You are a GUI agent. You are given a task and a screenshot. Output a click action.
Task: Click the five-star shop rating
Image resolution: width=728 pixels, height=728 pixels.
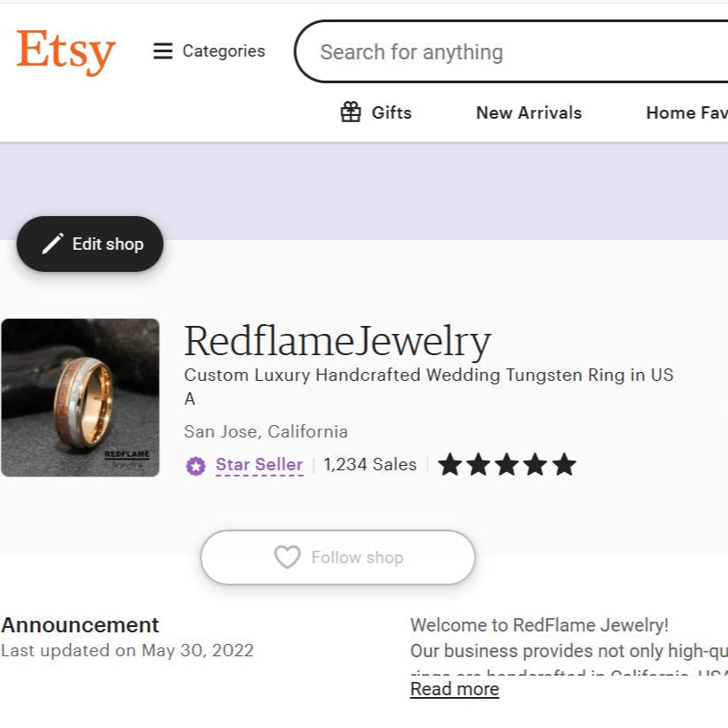click(x=507, y=465)
